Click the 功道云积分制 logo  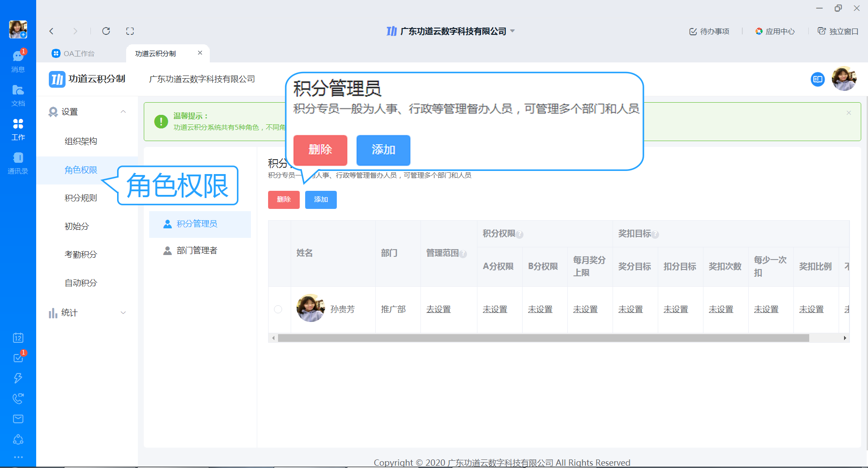87,79
